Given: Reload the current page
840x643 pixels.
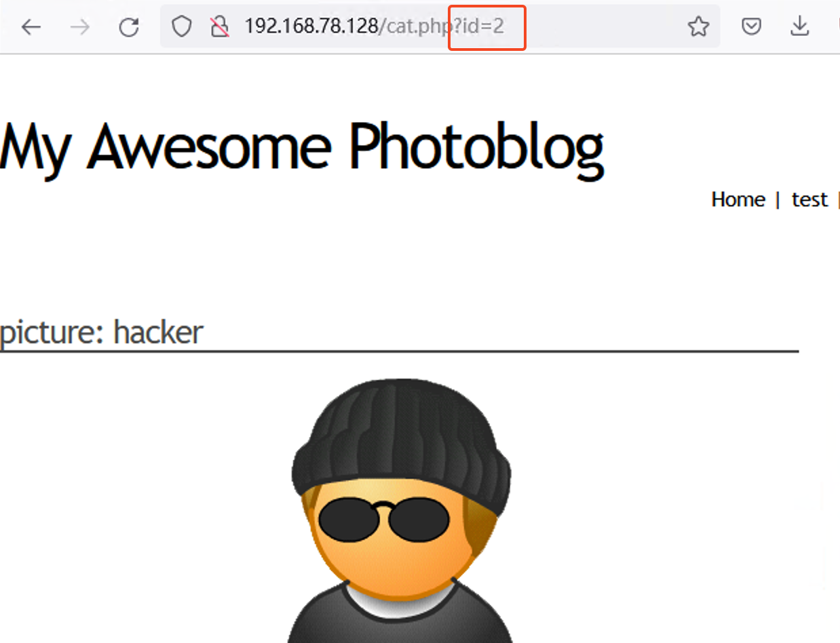Looking at the screenshot, I should [x=129, y=27].
